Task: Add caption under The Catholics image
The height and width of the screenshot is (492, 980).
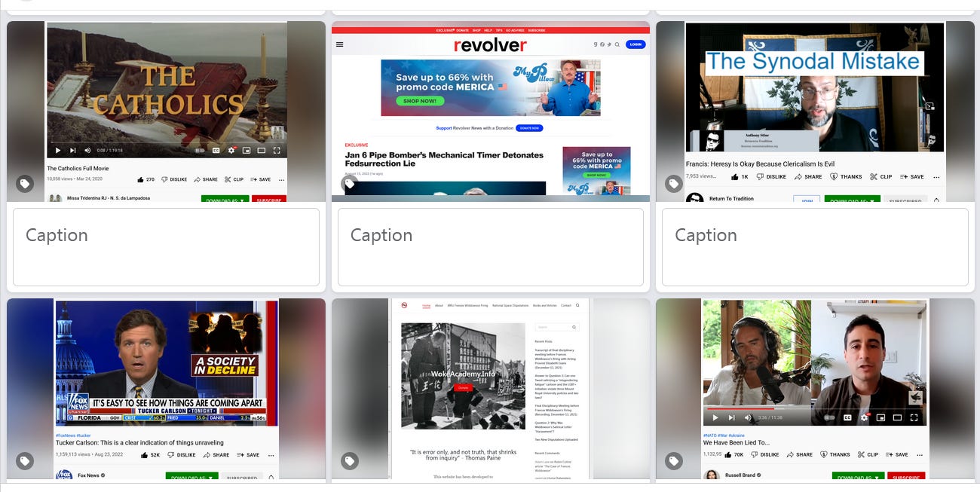Action: (x=166, y=247)
